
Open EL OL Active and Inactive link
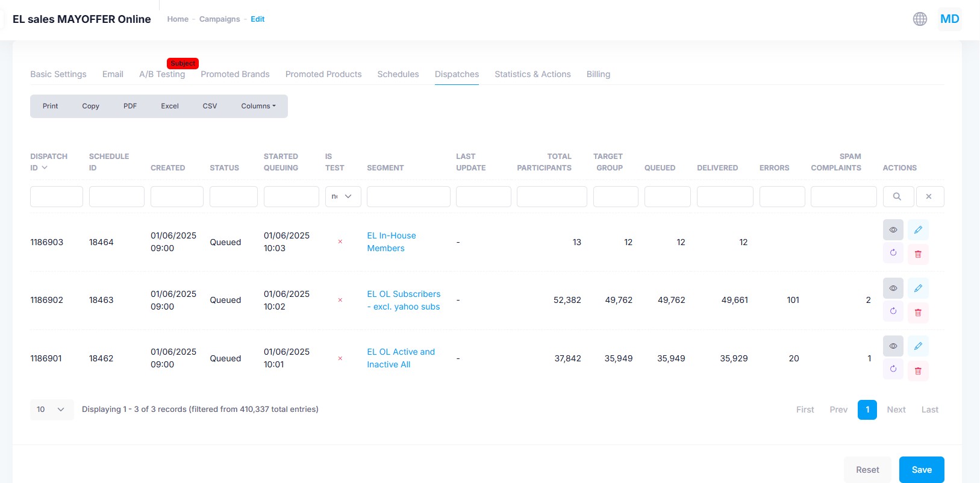click(401, 358)
